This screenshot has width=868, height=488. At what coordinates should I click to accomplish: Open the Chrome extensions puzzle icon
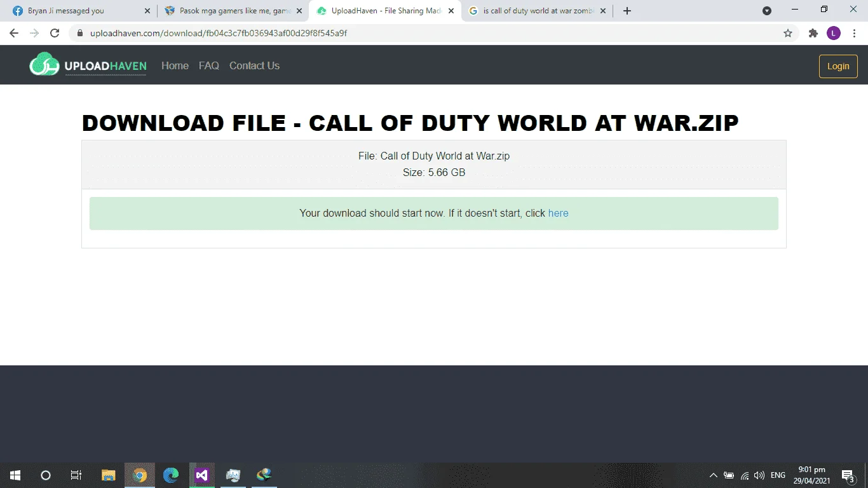[813, 33]
